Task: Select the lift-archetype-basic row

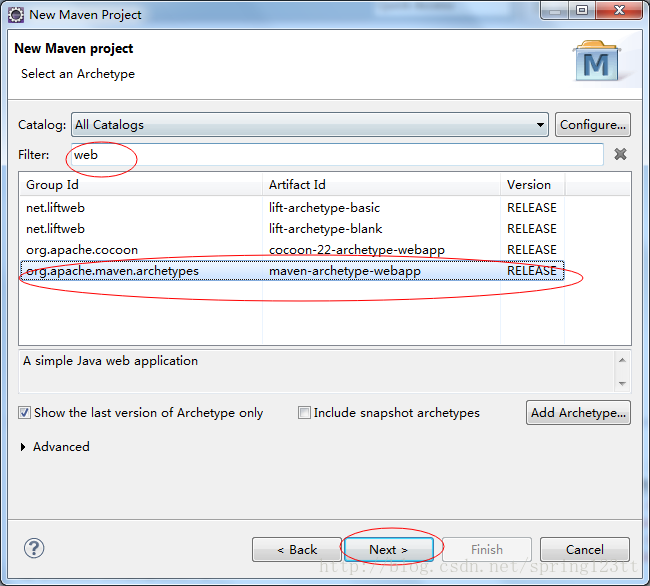Action: (292, 208)
